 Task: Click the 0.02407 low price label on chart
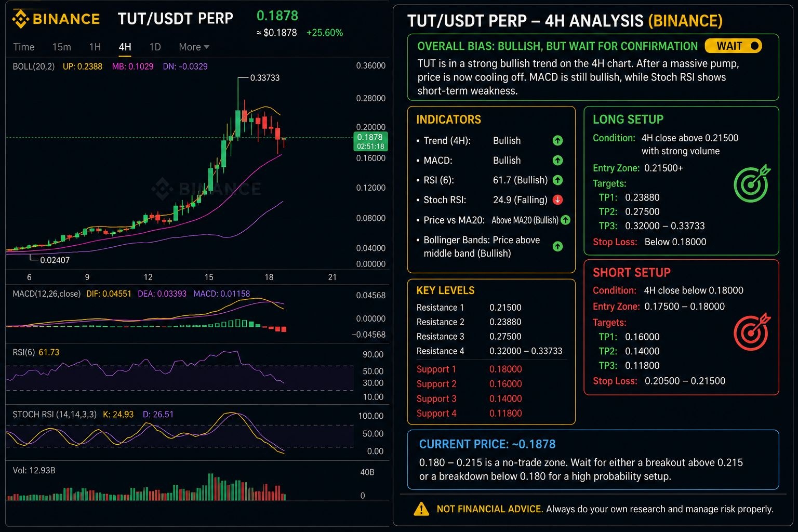(55, 260)
